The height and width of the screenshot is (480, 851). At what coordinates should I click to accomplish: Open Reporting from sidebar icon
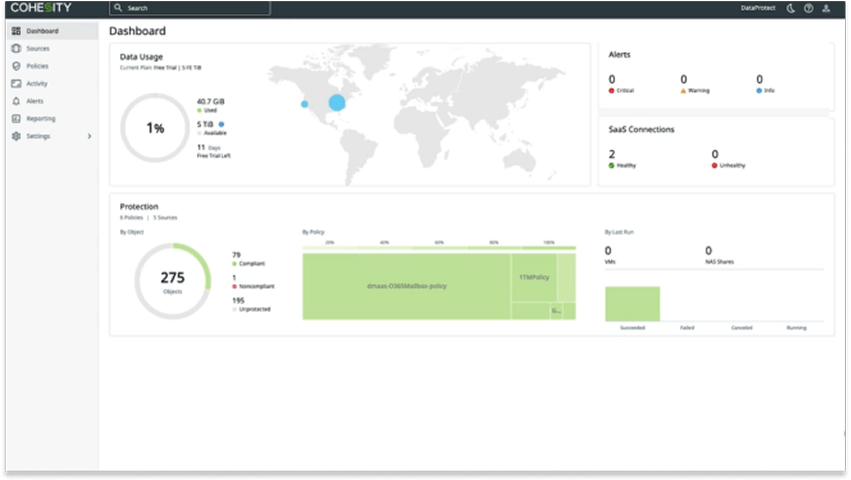16,118
